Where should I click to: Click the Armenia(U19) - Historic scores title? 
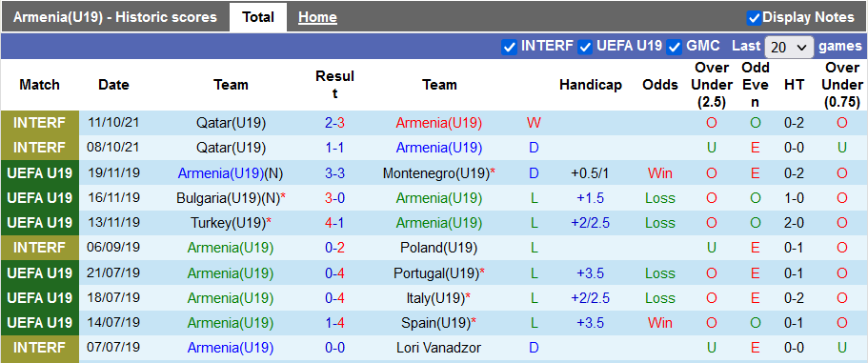click(115, 18)
